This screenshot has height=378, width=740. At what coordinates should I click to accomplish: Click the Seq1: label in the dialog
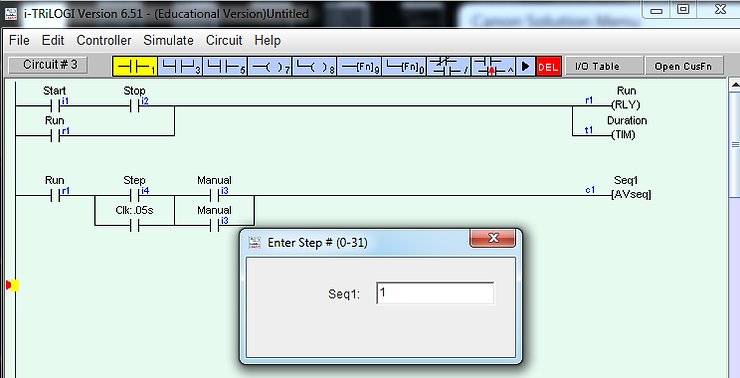pyautogui.click(x=344, y=294)
